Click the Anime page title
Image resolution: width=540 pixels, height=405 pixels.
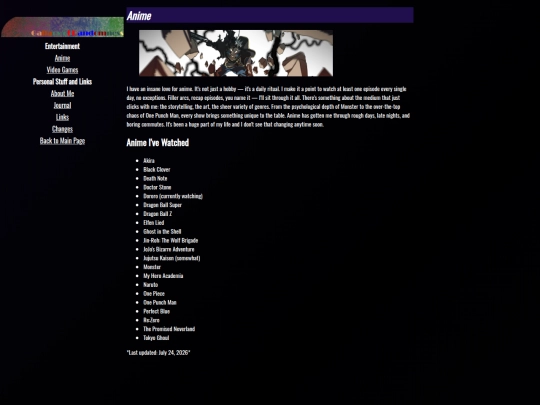pos(139,15)
